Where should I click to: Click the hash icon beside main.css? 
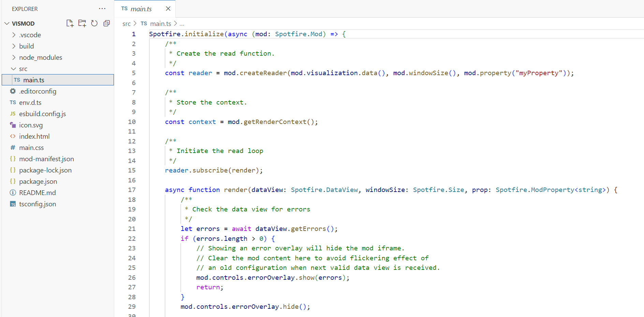tap(13, 148)
